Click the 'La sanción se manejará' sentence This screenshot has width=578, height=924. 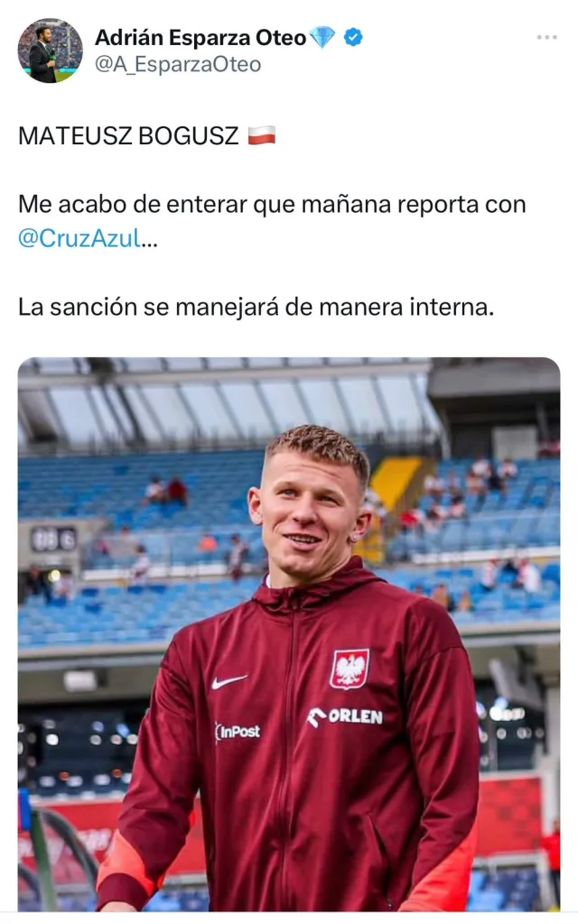pyautogui.click(x=256, y=307)
